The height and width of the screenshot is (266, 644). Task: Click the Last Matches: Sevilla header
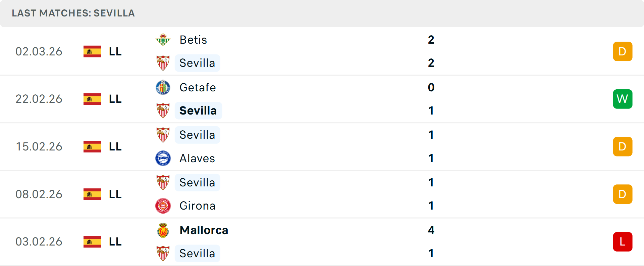[73, 13]
